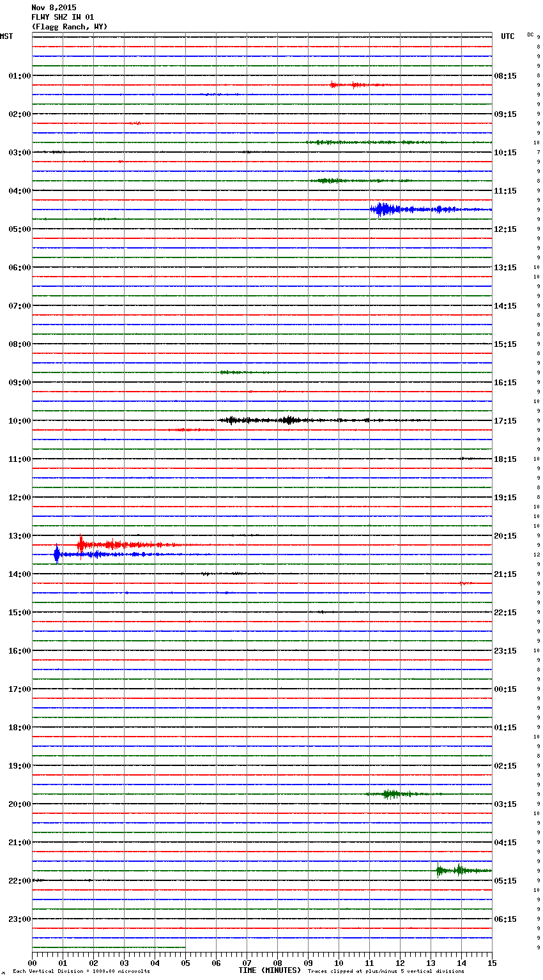Image resolution: width=543 pixels, height=980 pixels.
Task: Click the end of the final partial green trace
Action: tap(185, 947)
